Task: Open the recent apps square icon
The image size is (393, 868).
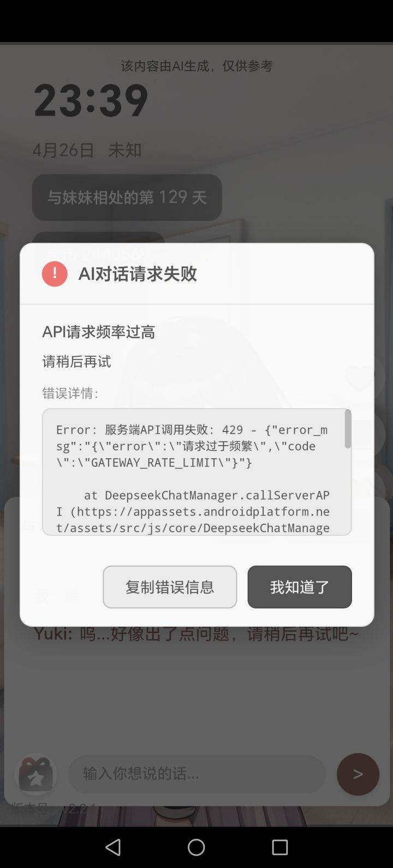Action: (280, 847)
